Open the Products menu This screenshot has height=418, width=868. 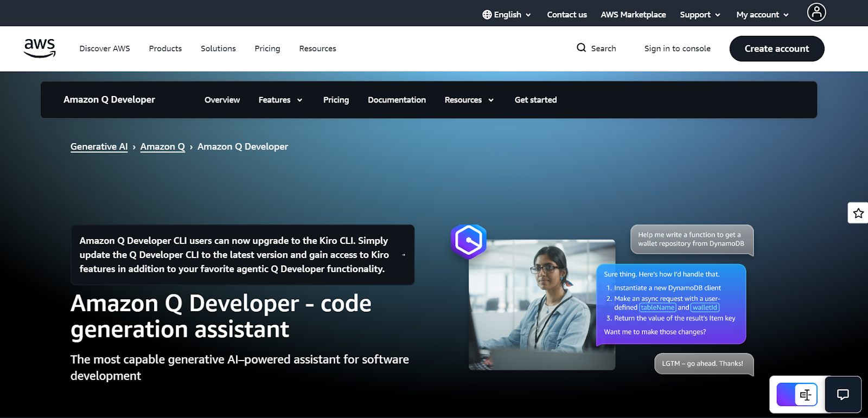click(165, 48)
